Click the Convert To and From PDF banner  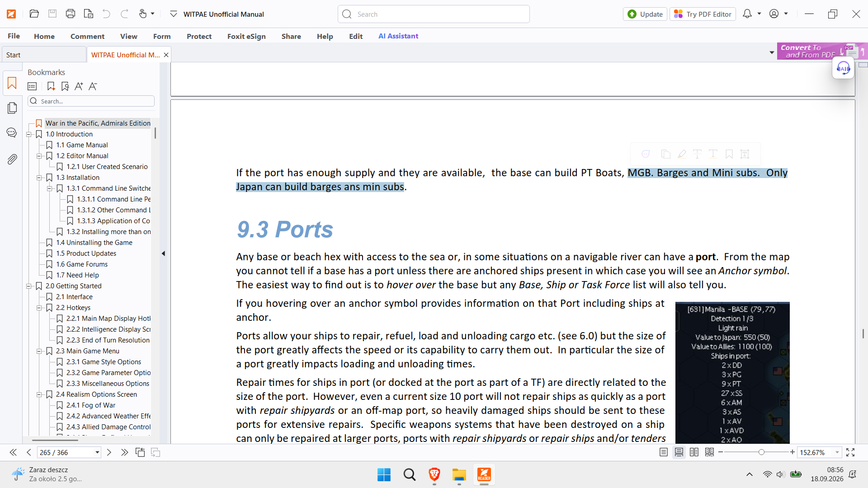(x=822, y=51)
